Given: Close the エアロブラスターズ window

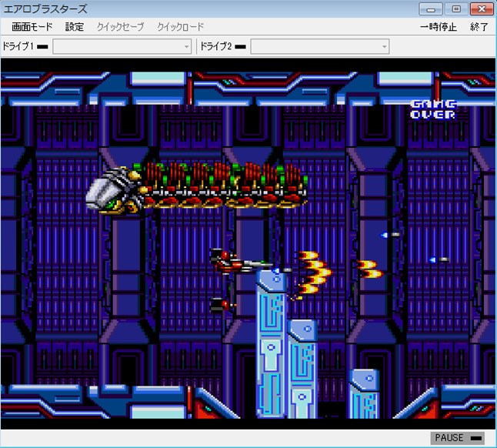Looking at the screenshot, I should 482,9.
